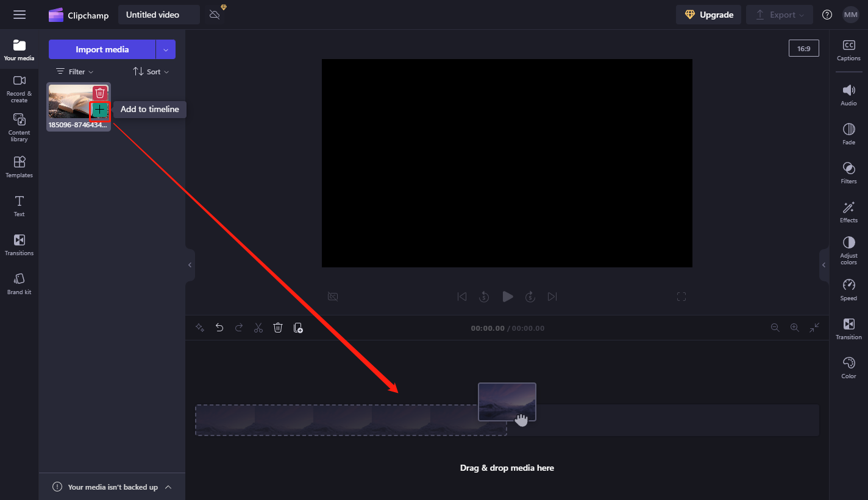The width and height of the screenshot is (868, 500).
Task: Open the Text tab
Action: [x=19, y=206]
